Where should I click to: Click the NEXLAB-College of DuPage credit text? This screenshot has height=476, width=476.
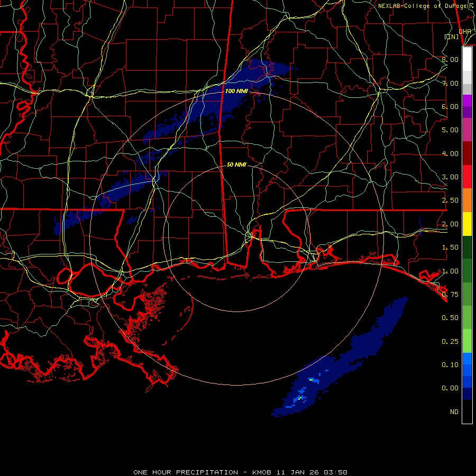(x=426, y=6)
